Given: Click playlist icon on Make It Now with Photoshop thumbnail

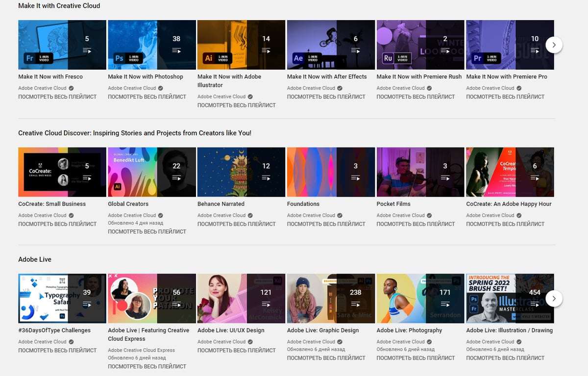Looking at the screenshot, I should point(176,50).
